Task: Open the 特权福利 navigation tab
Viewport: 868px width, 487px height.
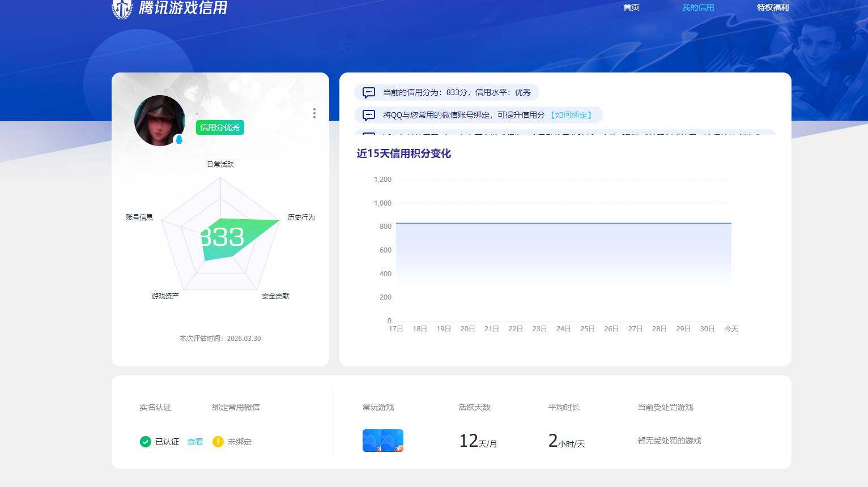Action: 773,7
